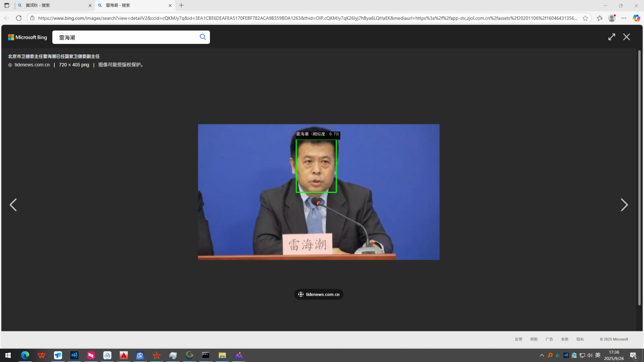Close the image detail viewer
The width and height of the screenshot is (644, 362).
click(x=626, y=37)
